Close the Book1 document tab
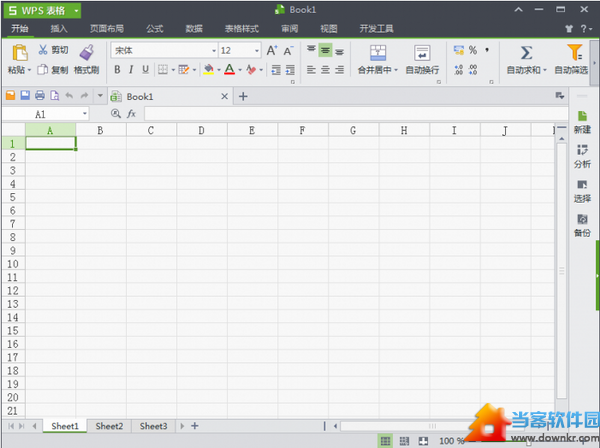The width and height of the screenshot is (600, 448). pos(225,96)
